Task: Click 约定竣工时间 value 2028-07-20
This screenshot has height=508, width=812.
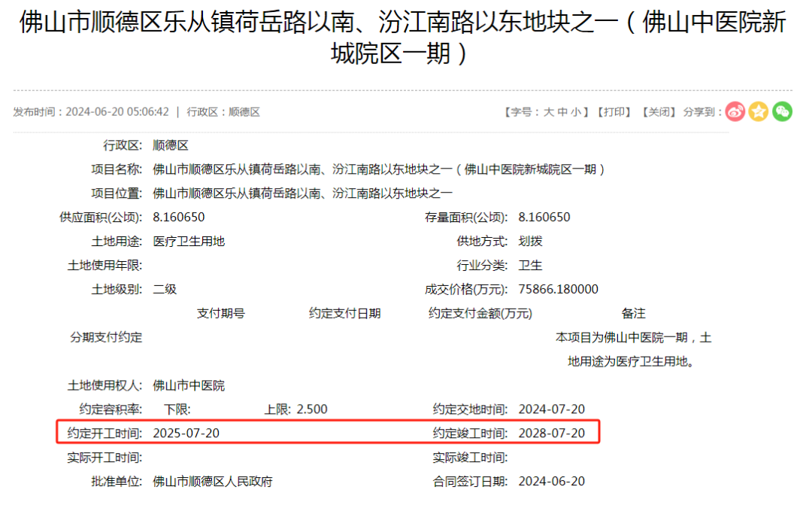Action: tap(552, 433)
